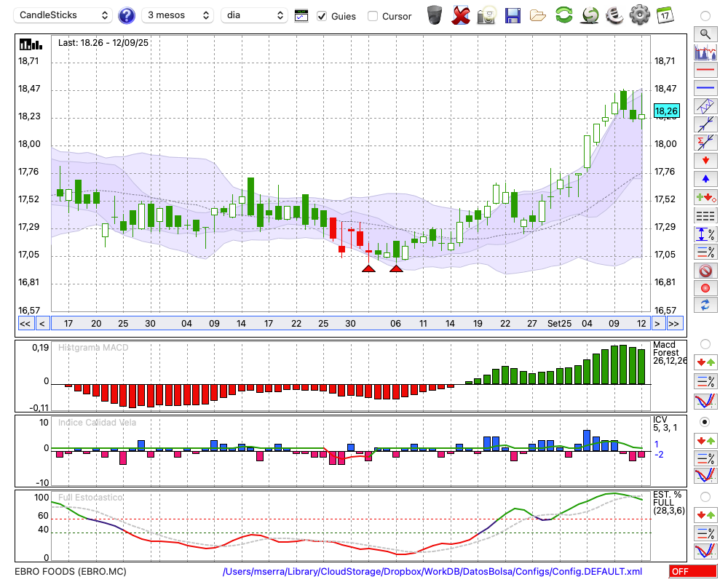Click the ICV panel lines-percent icon
Viewport: 728px width, 582px height.
[x=705, y=458]
